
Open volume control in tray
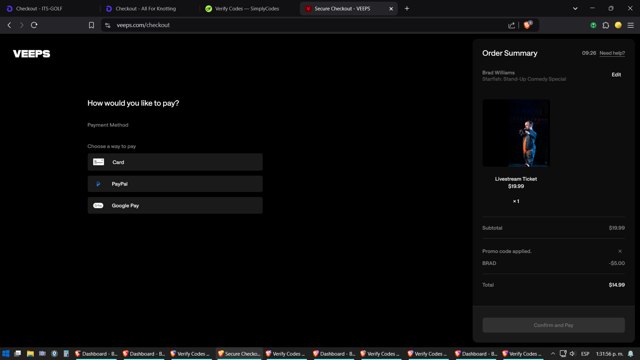[x=572, y=354]
